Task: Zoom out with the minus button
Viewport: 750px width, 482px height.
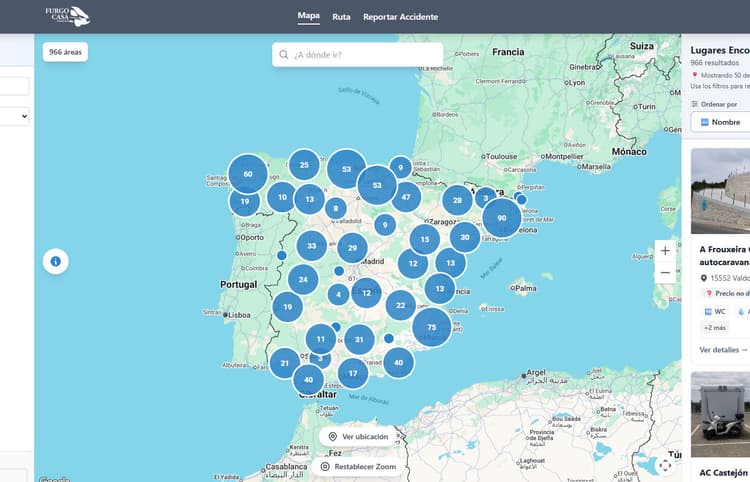Action: (665, 273)
